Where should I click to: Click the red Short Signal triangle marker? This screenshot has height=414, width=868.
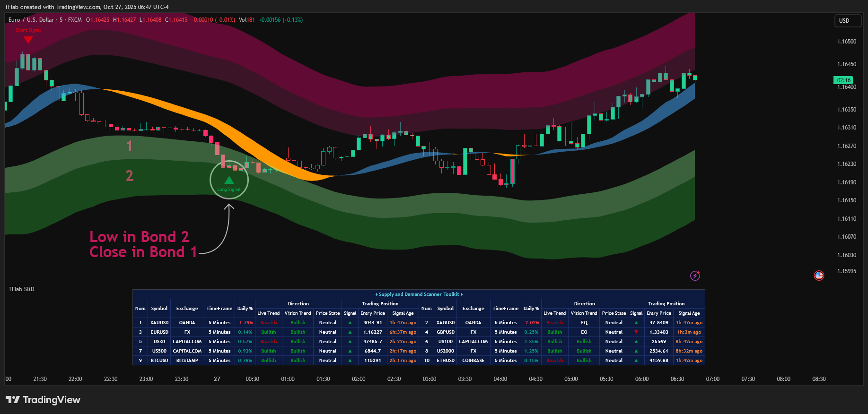pyautogui.click(x=28, y=40)
